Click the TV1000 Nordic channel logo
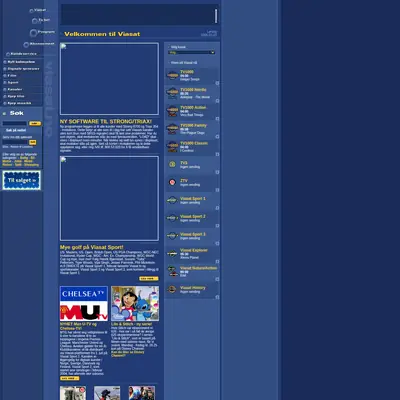Viewport: 400px width, 400px height. 172,92
